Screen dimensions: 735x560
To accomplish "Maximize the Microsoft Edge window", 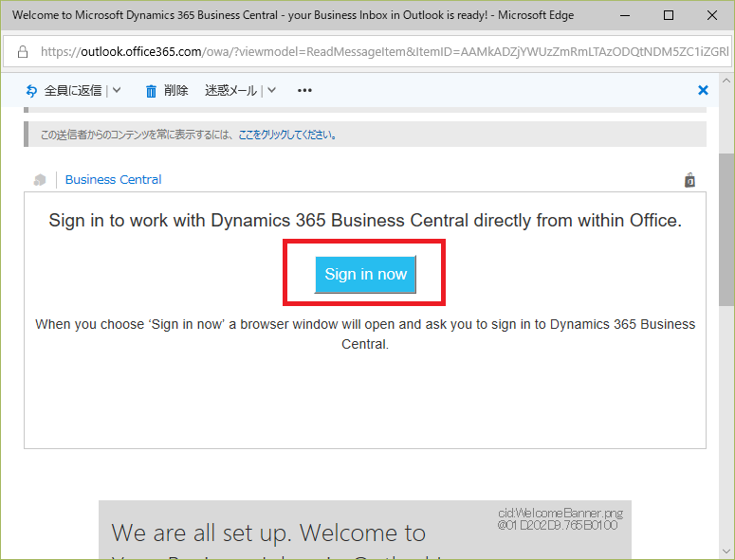I will (x=669, y=15).
